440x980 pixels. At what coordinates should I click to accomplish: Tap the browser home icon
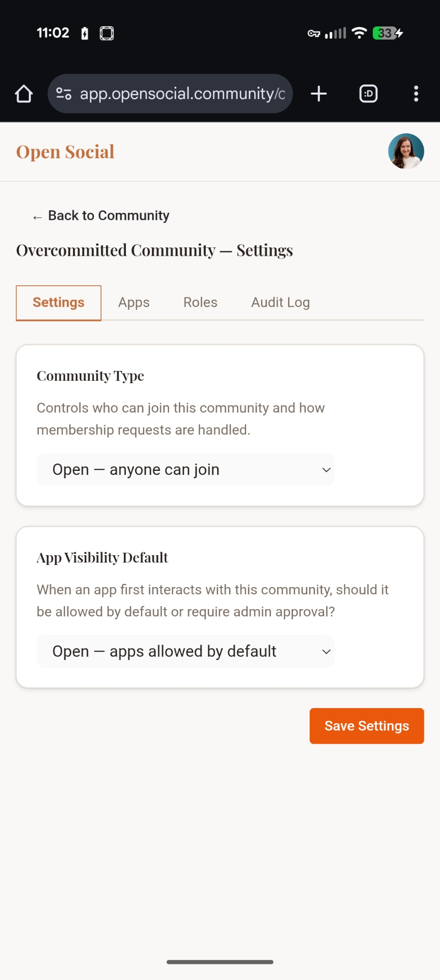coord(24,94)
